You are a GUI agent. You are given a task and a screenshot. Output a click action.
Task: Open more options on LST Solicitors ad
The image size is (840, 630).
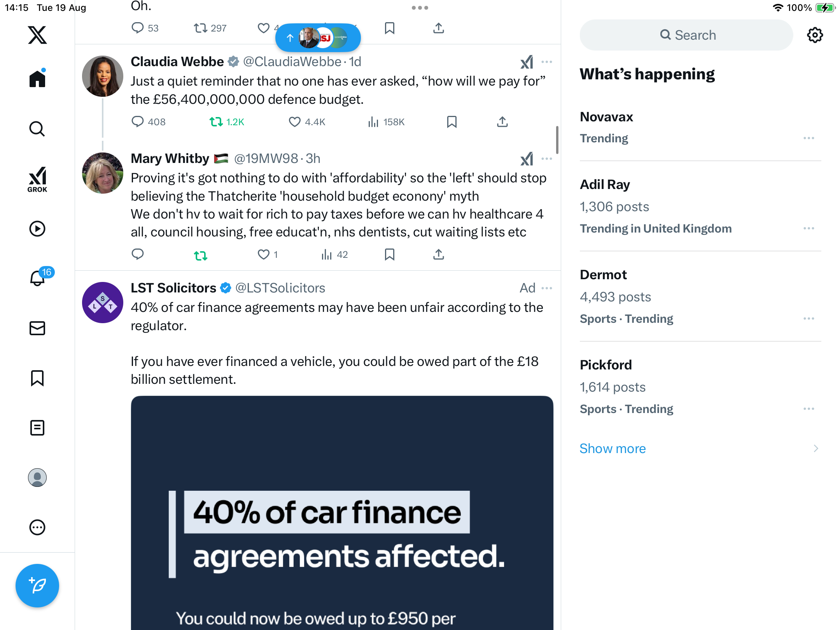pos(547,288)
